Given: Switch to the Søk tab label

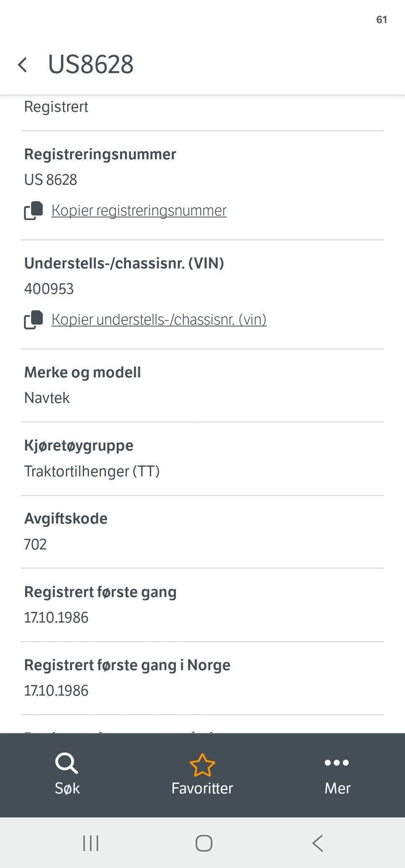Looking at the screenshot, I should [x=67, y=788].
